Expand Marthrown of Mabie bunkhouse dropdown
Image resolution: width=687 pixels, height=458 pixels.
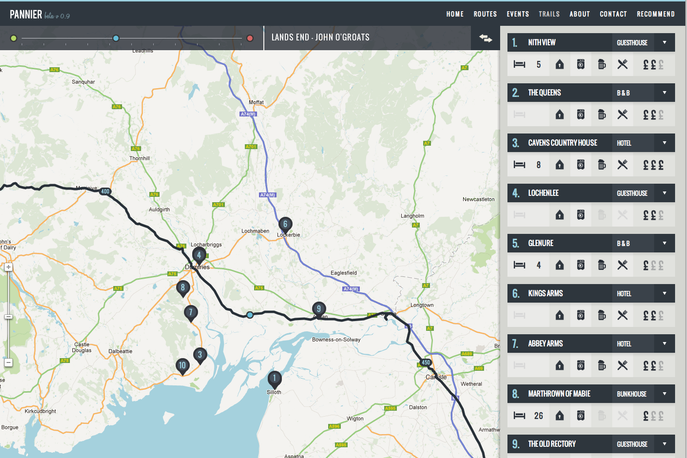point(664,393)
